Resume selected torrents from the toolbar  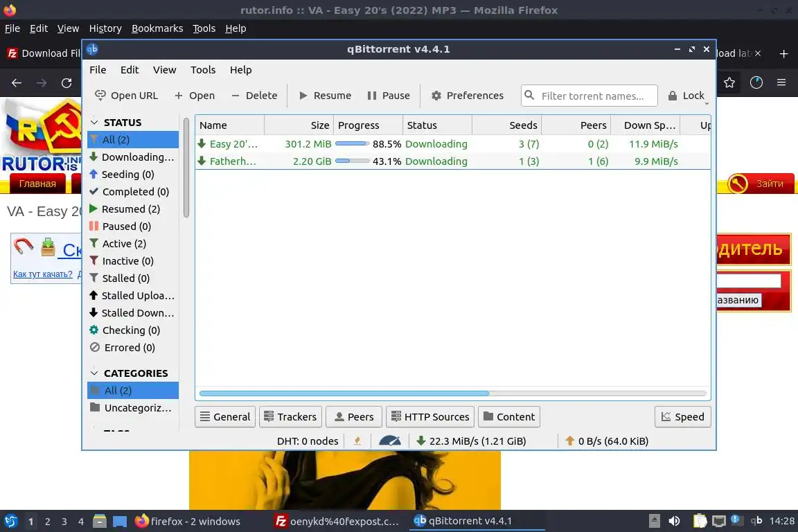point(325,96)
